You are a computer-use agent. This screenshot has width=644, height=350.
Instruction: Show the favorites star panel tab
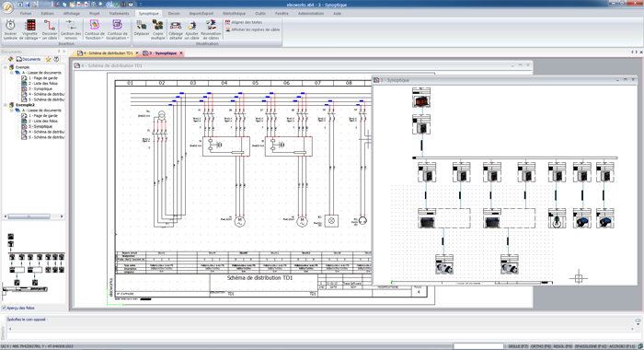point(48,59)
